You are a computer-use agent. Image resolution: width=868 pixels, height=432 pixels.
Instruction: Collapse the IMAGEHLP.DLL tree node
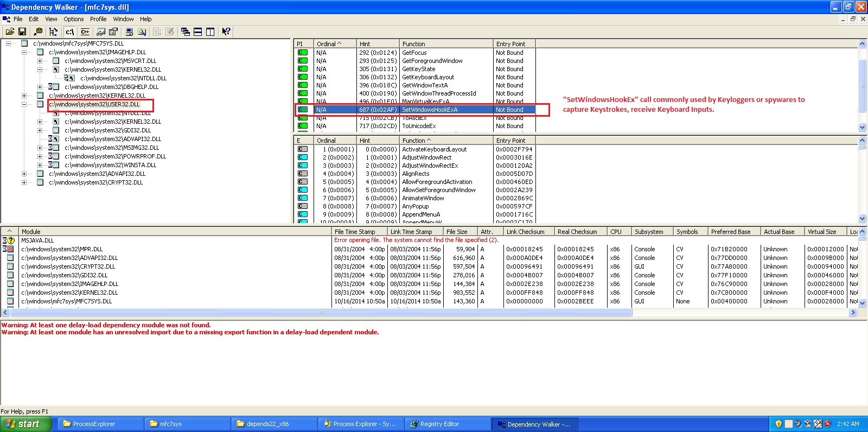pos(24,52)
